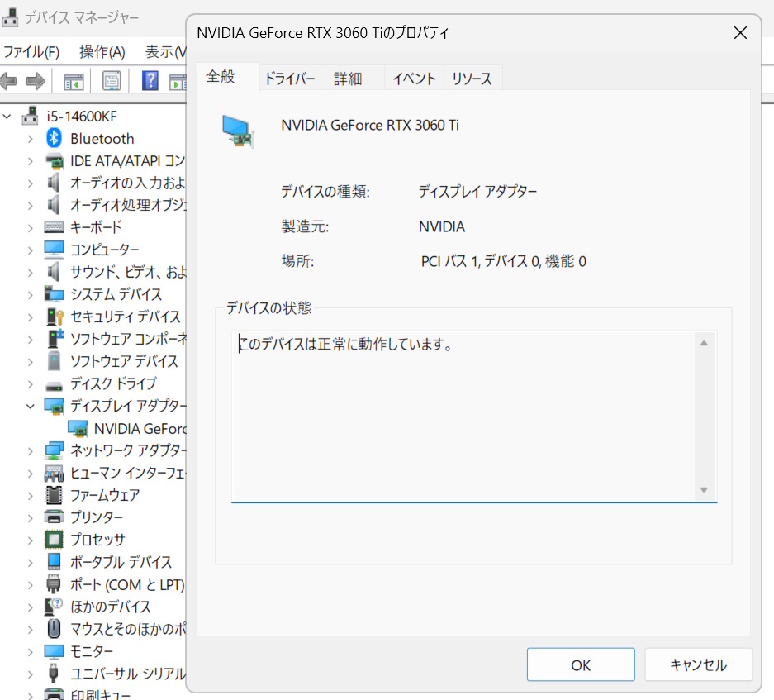Switch to the ドライバー tab

coord(290,78)
